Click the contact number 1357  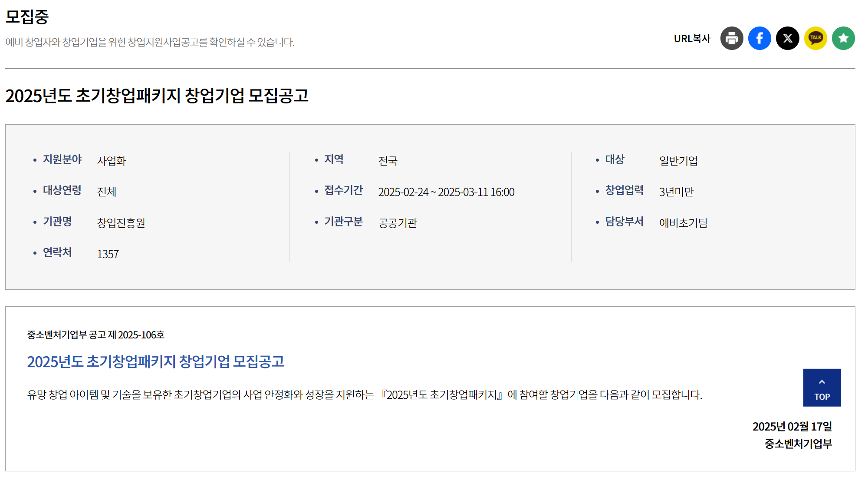(108, 254)
